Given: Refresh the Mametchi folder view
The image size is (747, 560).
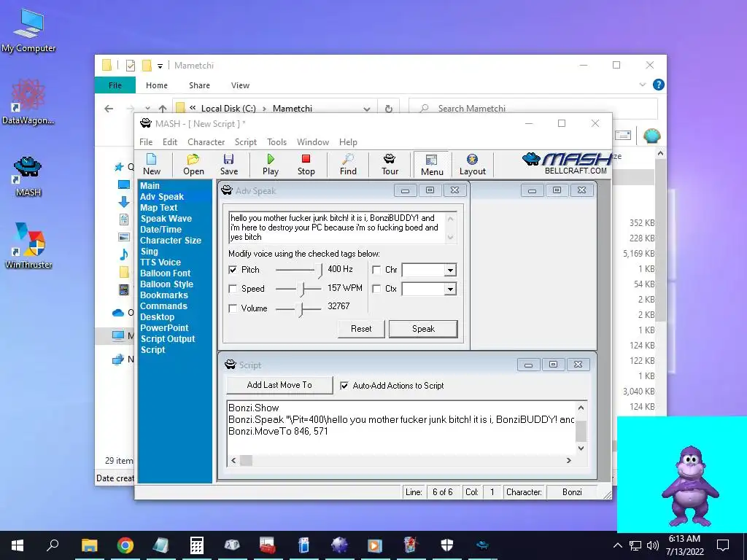Looking at the screenshot, I should (x=389, y=109).
